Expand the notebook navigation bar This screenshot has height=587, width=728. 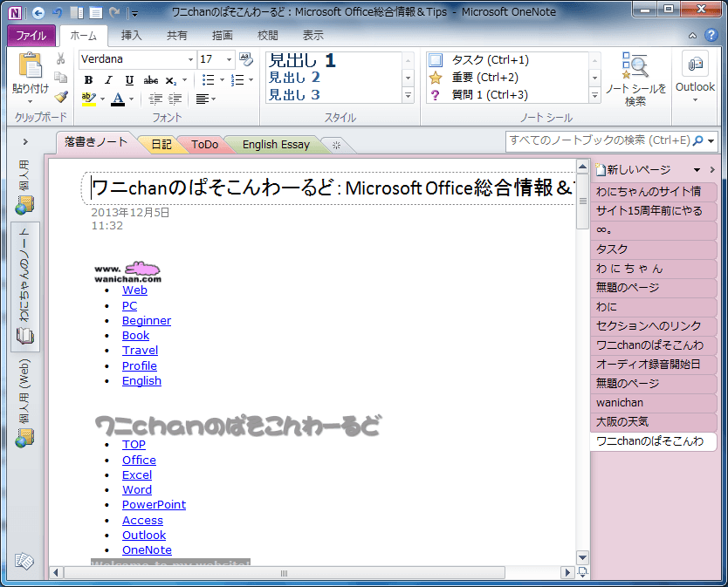click(x=25, y=141)
